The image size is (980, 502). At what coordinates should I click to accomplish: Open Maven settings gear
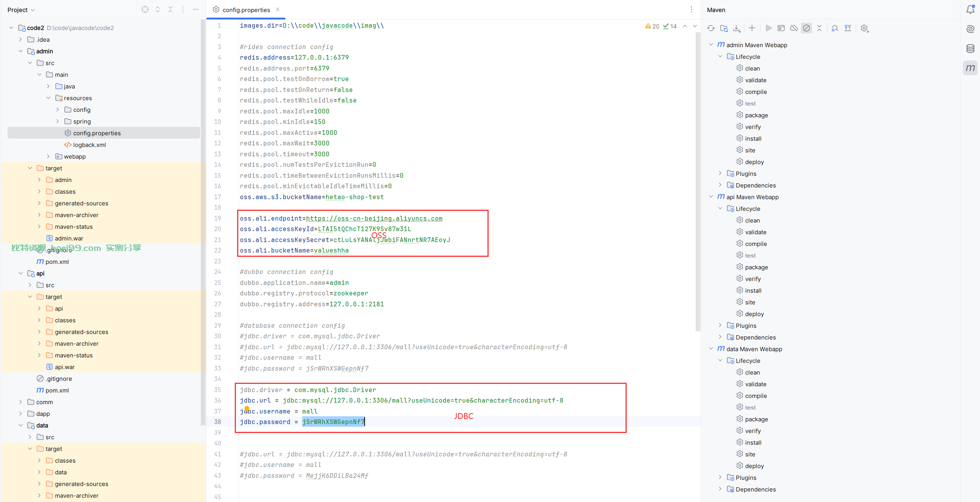(x=865, y=28)
